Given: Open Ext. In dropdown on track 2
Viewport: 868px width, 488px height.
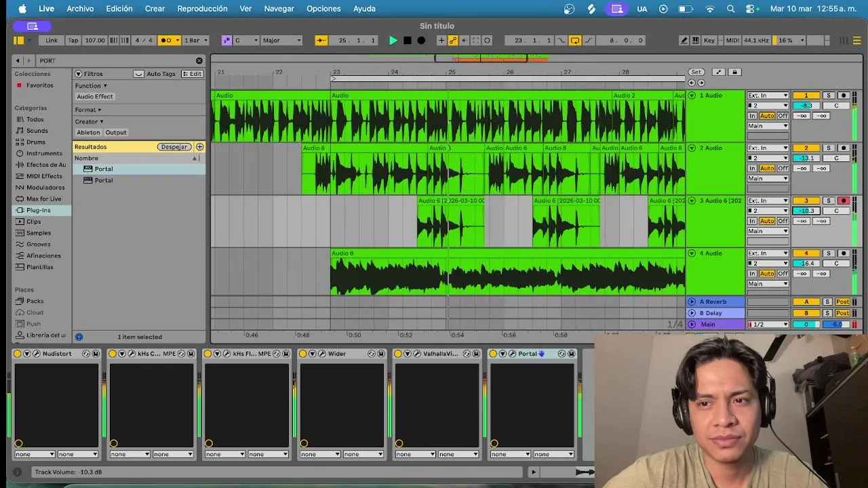Looking at the screenshot, I should [768, 148].
